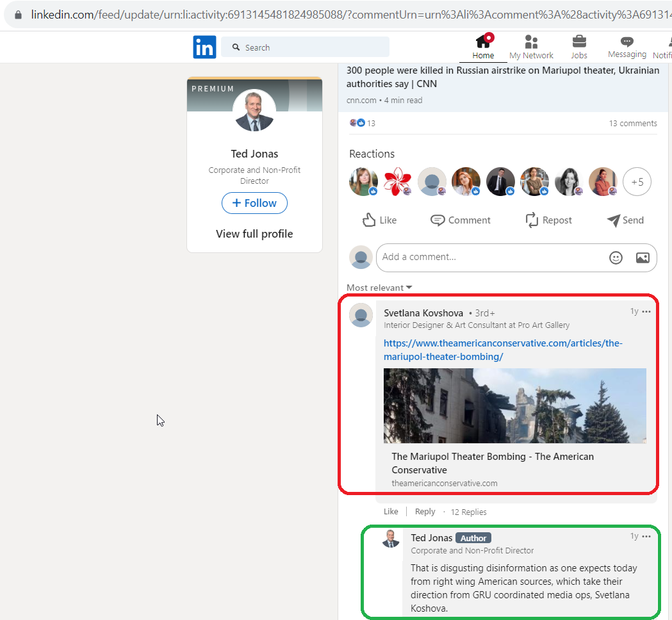Viewport: 672px width, 620px height.
Task: Click your avatar beside the comment box
Action: tap(361, 257)
